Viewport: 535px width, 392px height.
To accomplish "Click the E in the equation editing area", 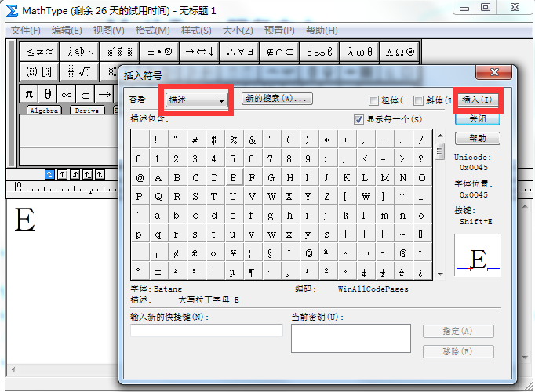I will pyautogui.click(x=25, y=220).
